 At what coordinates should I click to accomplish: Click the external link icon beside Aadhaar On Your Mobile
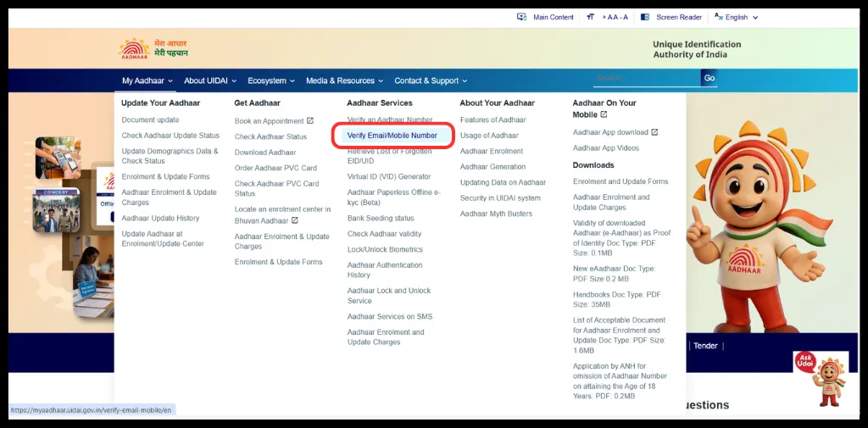coord(604,114)
